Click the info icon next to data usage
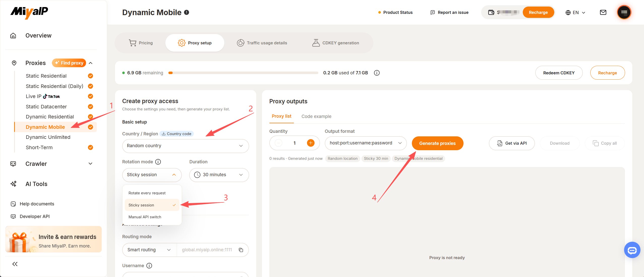 [377, 73]
